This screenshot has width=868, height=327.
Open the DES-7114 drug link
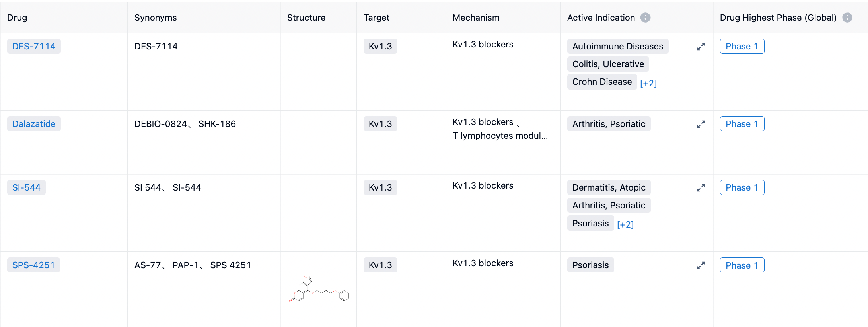tap(34, 46)
